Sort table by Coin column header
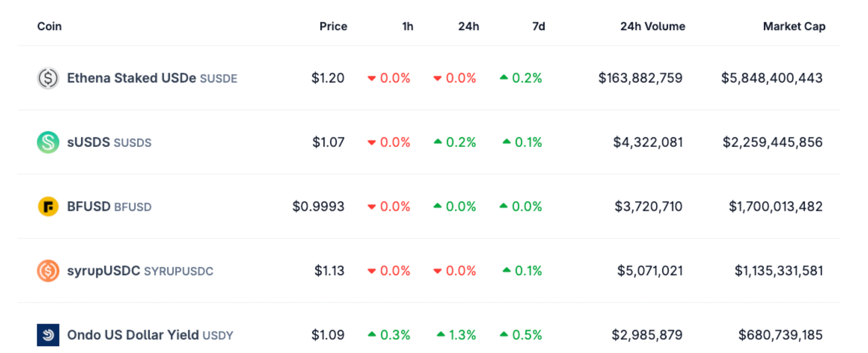The image size is (868, 353). [49, 26]
